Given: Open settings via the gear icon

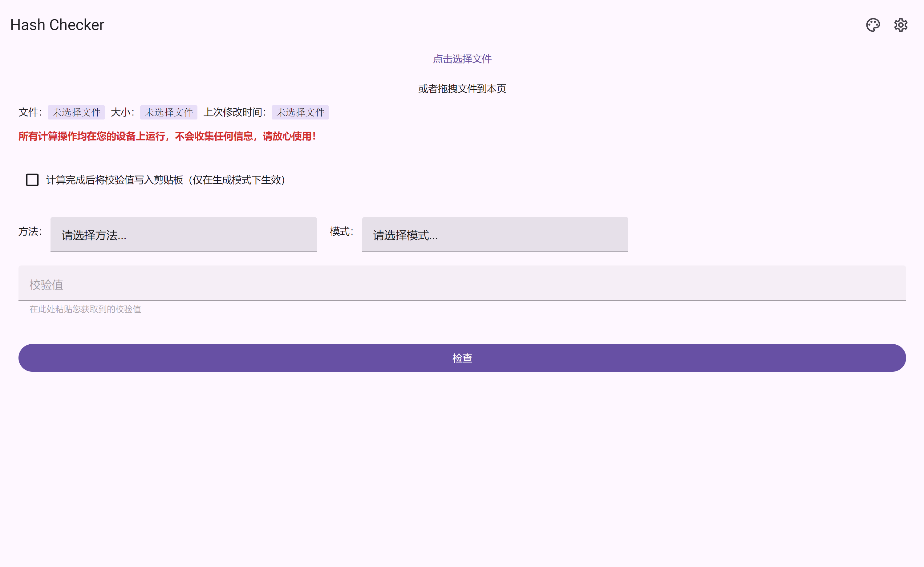Looking at the screenshot, I should tap(900, 25).
